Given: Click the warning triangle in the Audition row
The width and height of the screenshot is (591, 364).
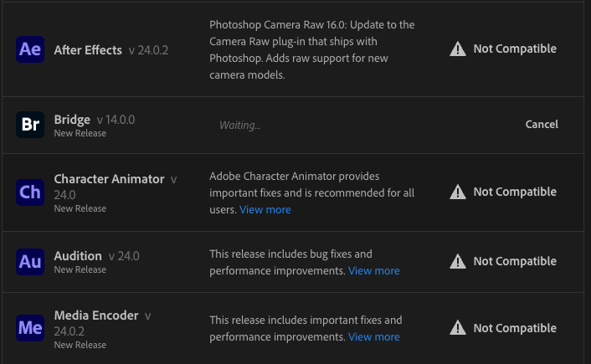Looking at the screenshot, I should point(457,261).
